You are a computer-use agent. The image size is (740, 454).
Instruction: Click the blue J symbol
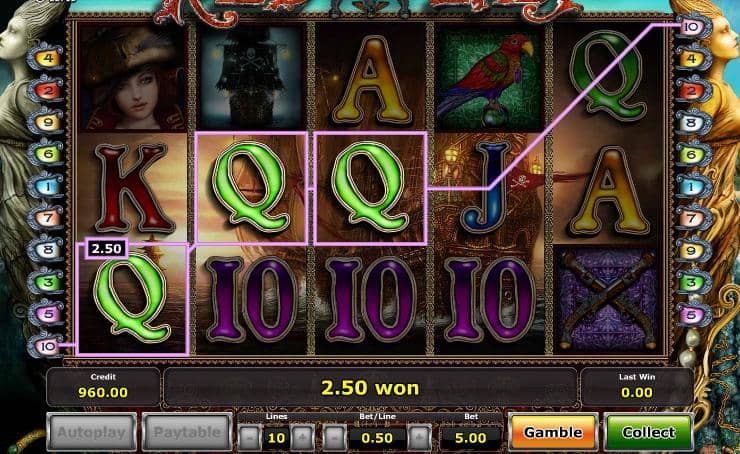[487, 189]
